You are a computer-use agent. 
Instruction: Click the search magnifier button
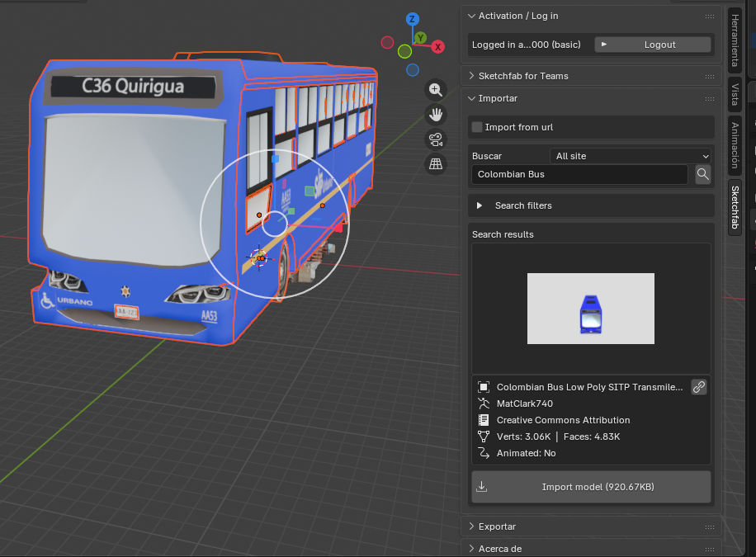pos(702,174)
